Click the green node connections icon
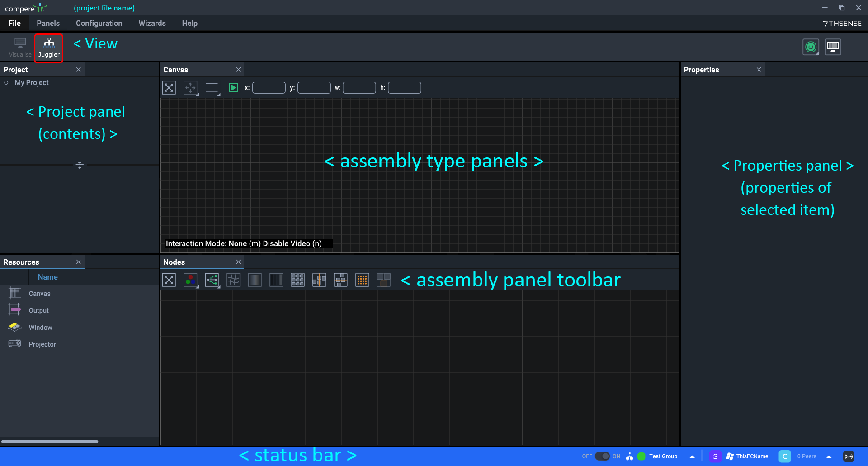Screen dimensions: 868x466 pyautogui.click(x=212, y=280)
